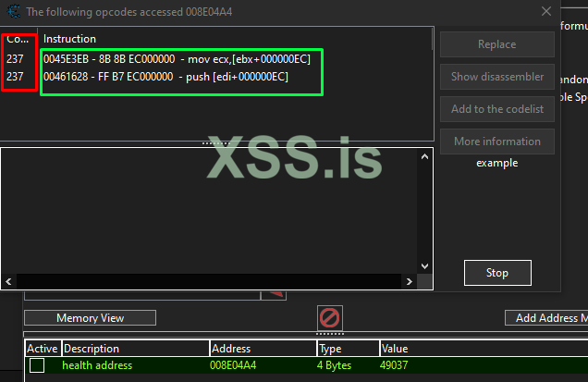Click the cut-off Add Address button

click(546, 318)
